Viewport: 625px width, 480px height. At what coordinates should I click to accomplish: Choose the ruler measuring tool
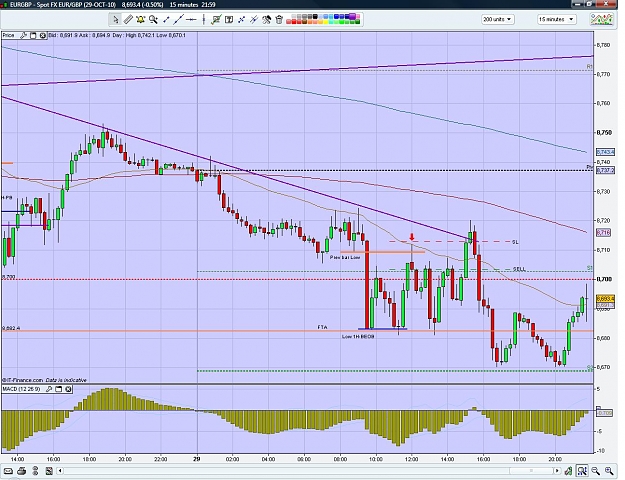[x=128, y=20]
